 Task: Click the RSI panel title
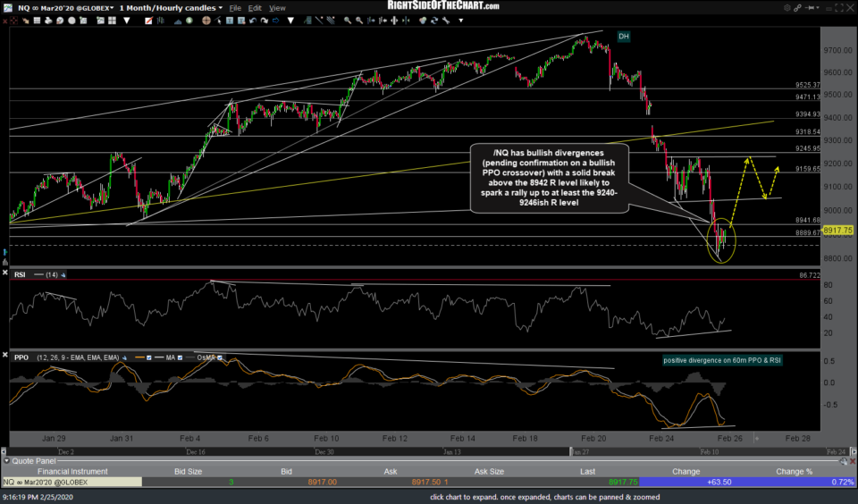20,274
